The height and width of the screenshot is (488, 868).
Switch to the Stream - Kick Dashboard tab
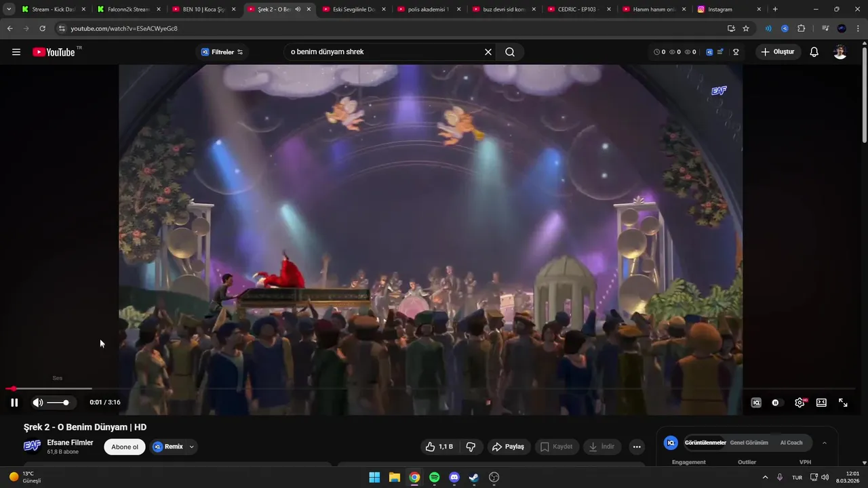[x=52, y=9]
